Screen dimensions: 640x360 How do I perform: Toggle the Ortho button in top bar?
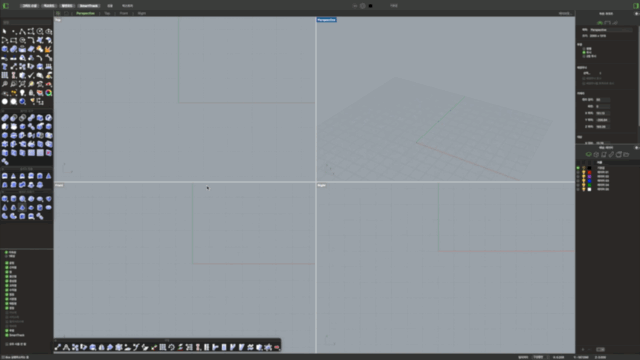pos(49,6)
